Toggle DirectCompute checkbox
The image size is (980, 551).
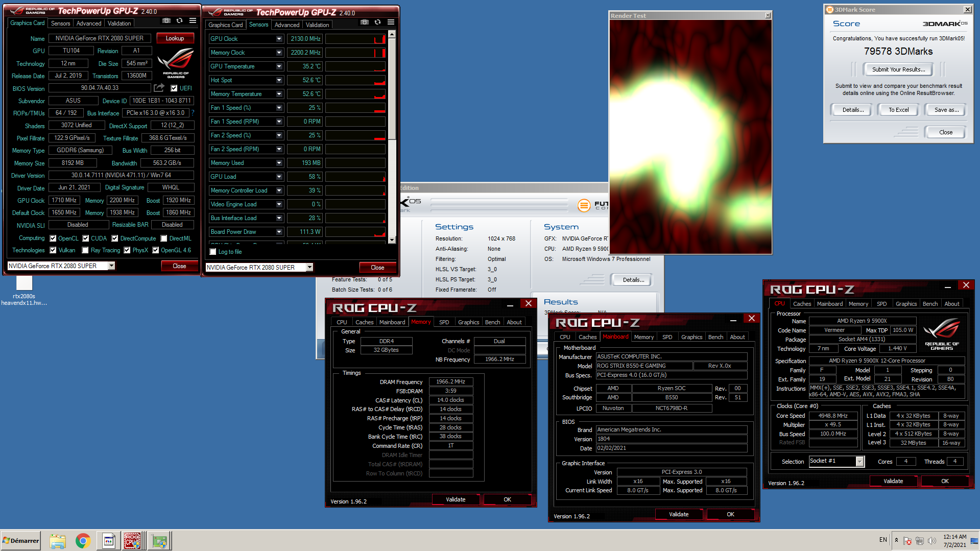coord(115,238)
